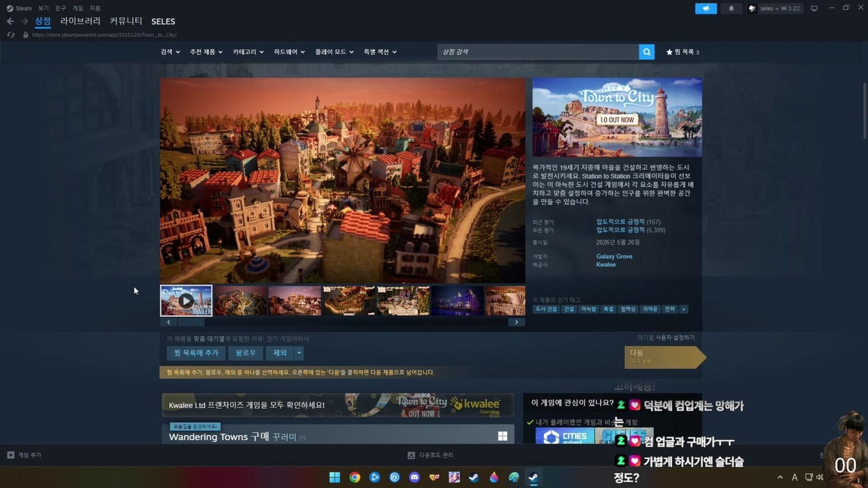Image resolution: width=868 pixels, height=488 pixels.
Task: Open the 친구 menu
Action: [61, 8]
